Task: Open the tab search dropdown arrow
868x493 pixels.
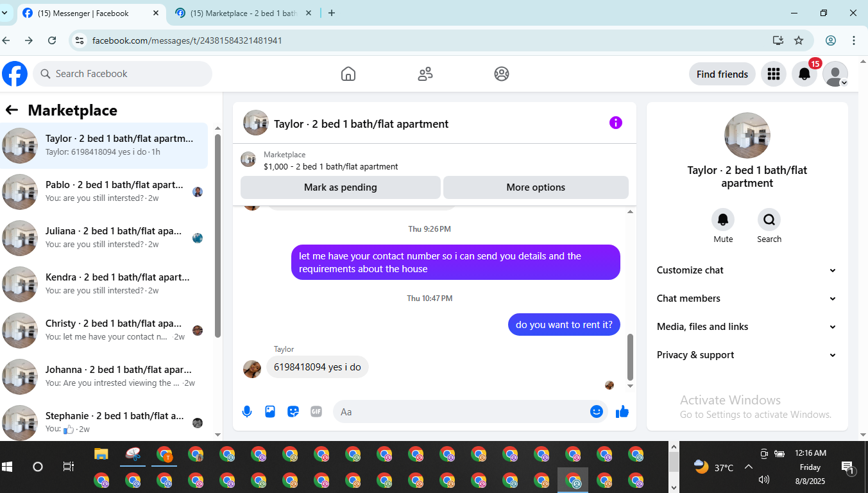Action: coord(4,13)
